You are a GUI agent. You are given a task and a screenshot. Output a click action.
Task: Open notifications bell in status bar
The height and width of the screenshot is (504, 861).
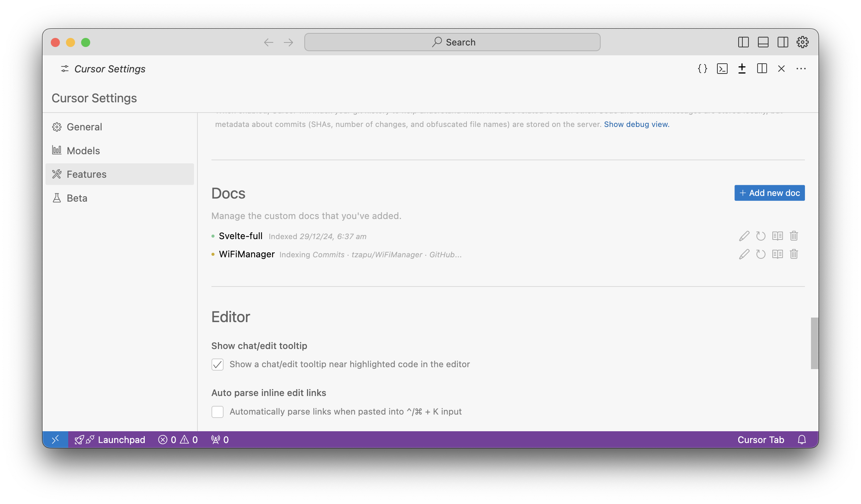pos(802,440)
